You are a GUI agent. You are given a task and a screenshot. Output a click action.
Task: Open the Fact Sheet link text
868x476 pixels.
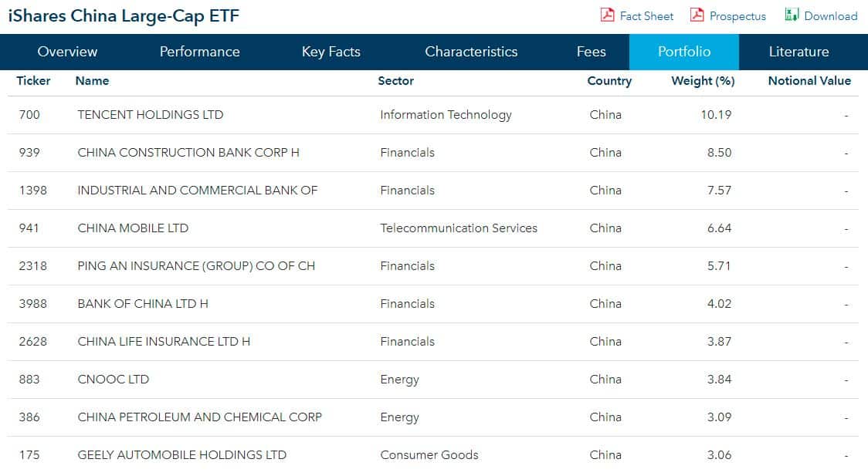click(646, 16)
